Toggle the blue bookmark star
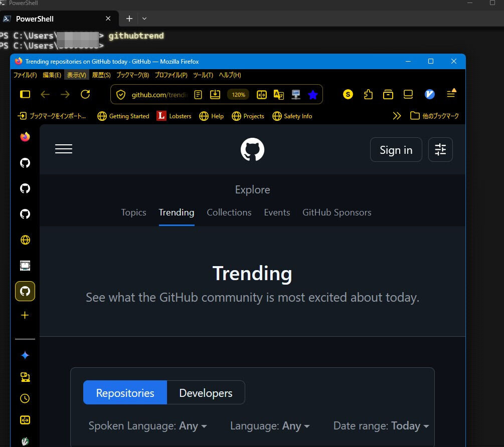 [x=313, y=95]
